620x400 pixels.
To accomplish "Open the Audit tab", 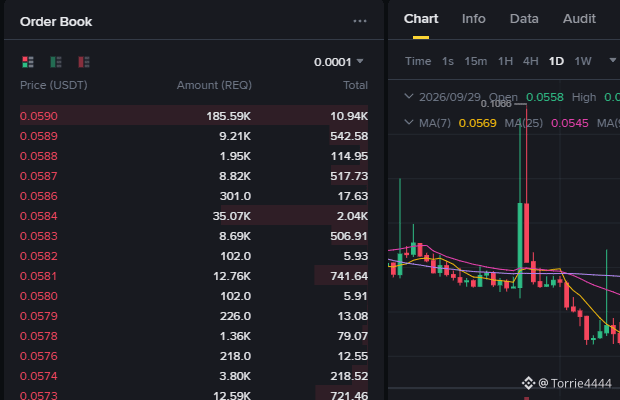I will (x=579, y=19).
